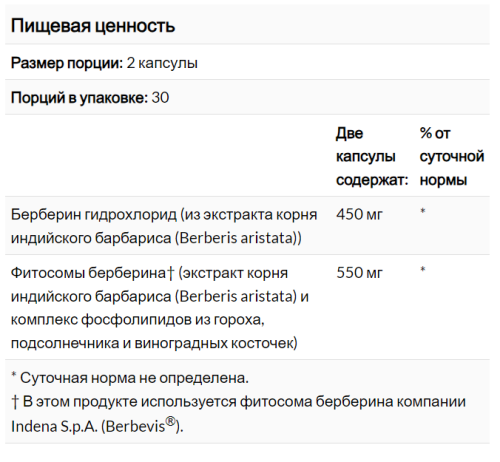Click the '550 мг' amount value

pos(359,273)
